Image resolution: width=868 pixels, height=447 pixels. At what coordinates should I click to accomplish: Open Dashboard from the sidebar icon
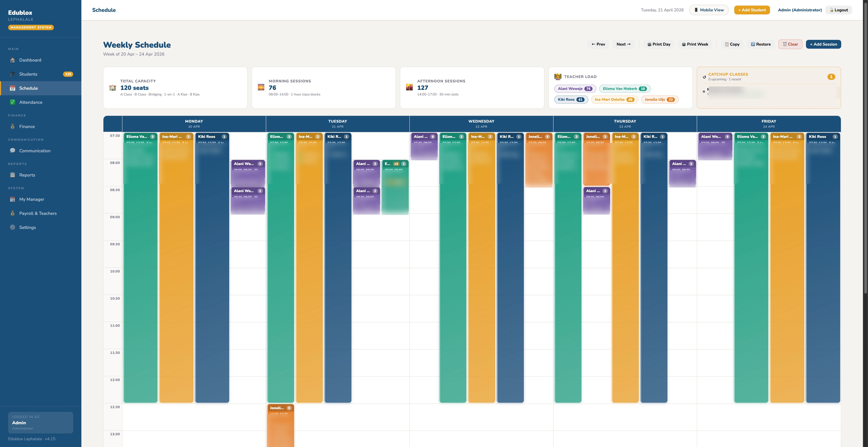(x=13, y=60)
